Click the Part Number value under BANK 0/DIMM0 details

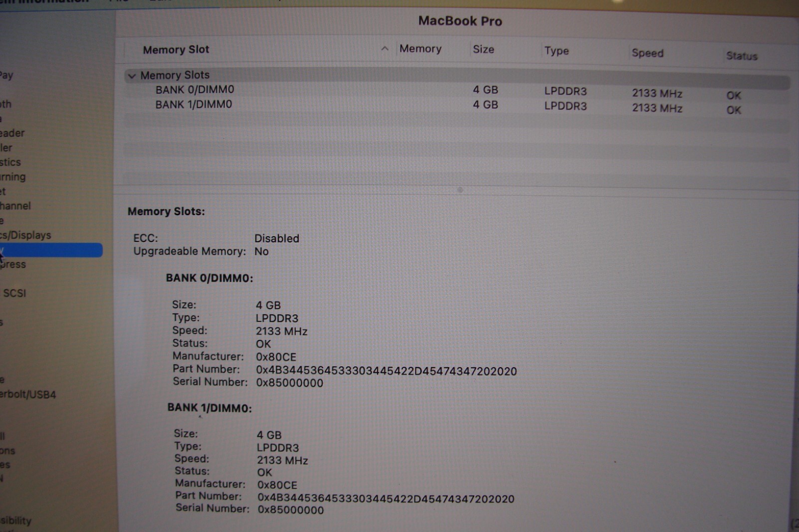(x=386, y=371)
